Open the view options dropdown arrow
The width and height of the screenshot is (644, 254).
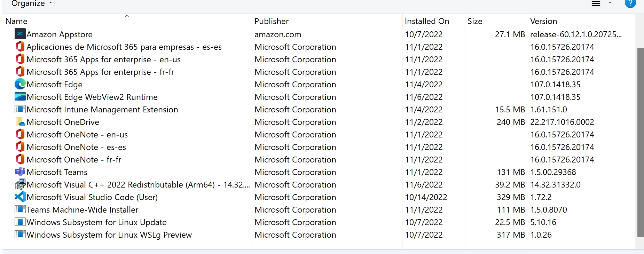(x=610, y=3)
